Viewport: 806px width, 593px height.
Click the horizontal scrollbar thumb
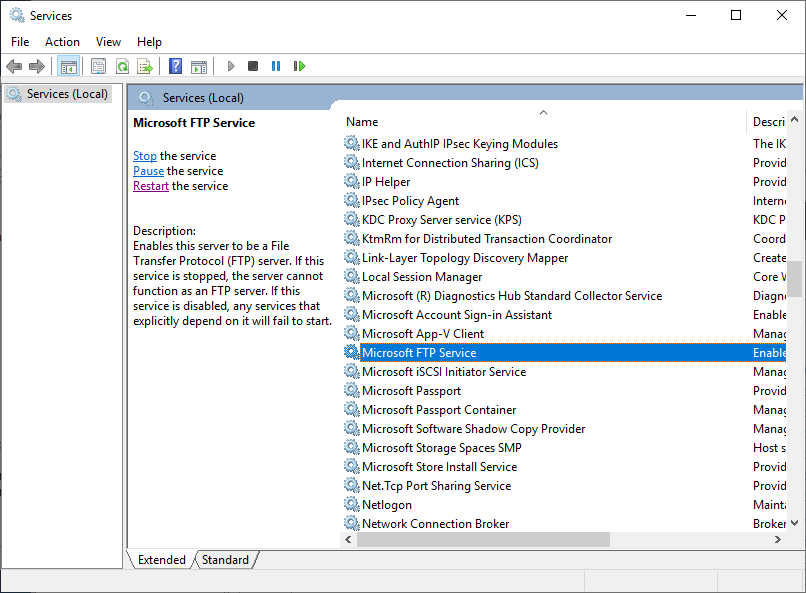click(x=483, y=540)
